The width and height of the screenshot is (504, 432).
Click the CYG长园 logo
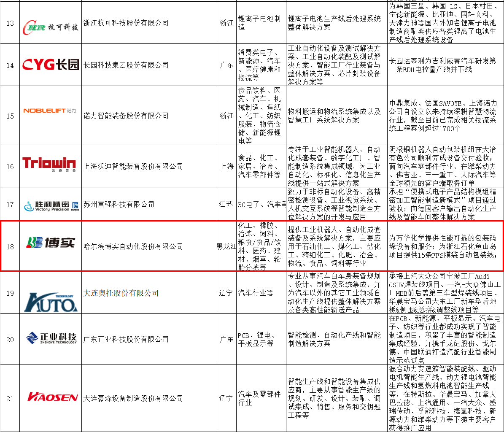click(x=51, y=65)
